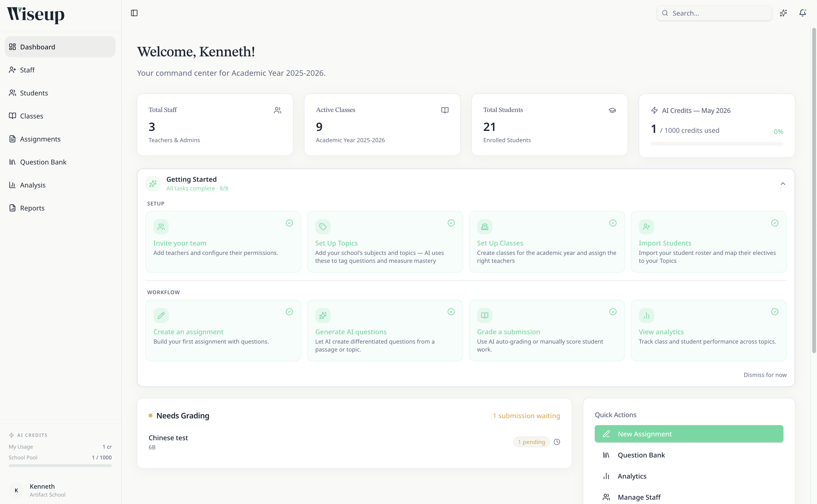This screenshot has height=504, width=817.
Task: Click the Getting Started sparkle icon
Action: [153, 184]
